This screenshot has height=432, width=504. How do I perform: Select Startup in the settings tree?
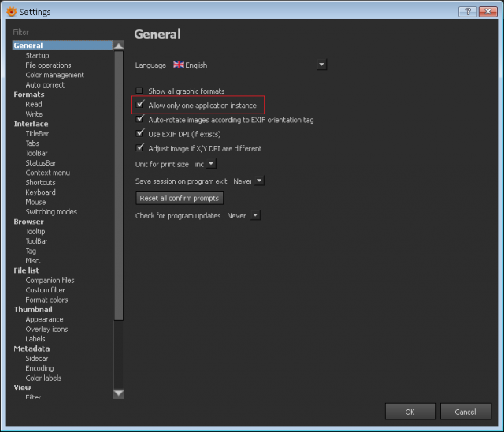pyautogui.click(x=37, y=55)
